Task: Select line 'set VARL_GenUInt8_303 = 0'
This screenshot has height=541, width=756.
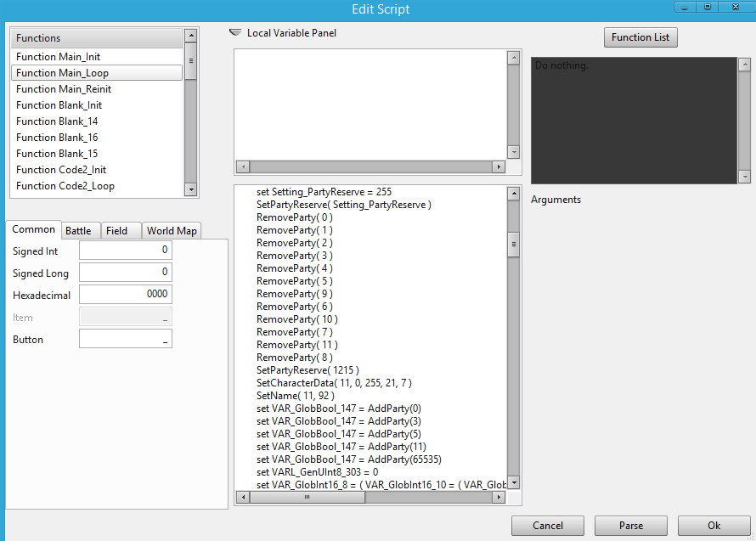Action: pos(317,472)
